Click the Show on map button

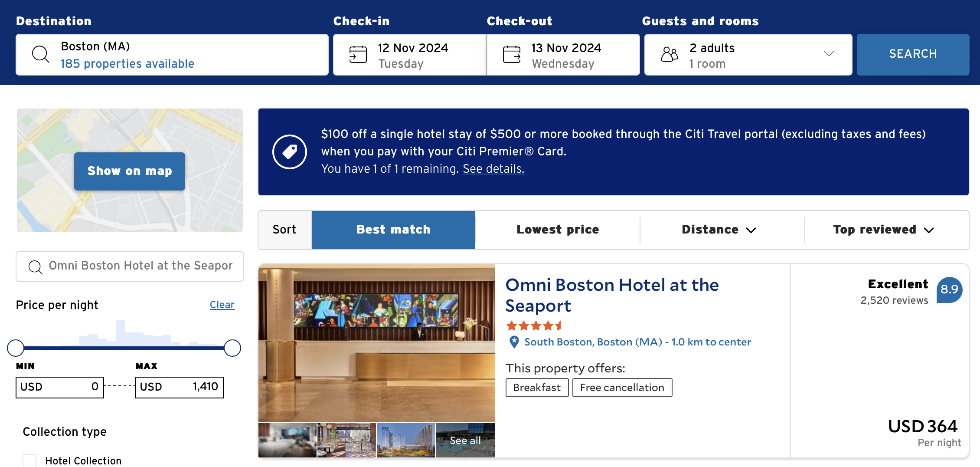(130, 171)
